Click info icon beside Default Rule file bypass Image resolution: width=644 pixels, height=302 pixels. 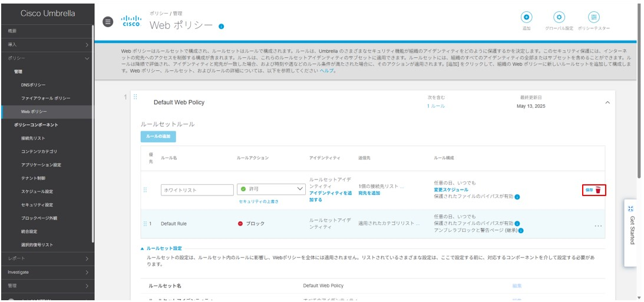[517, 224]
